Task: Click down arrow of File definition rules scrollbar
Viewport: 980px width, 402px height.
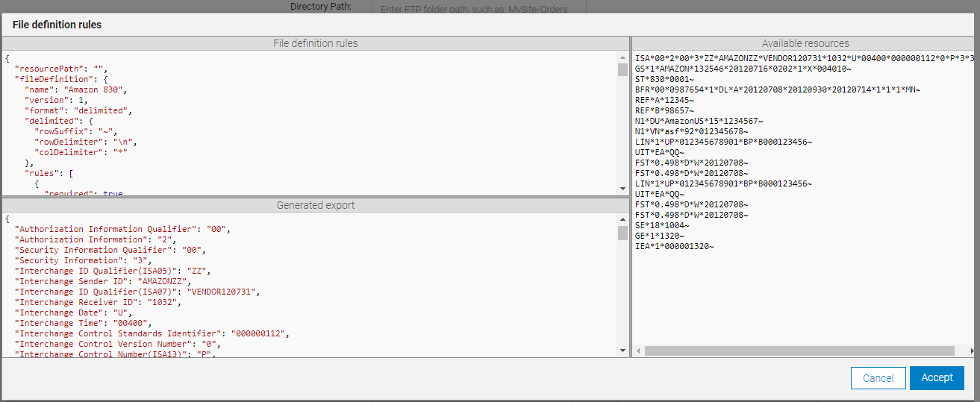Action: point(622,189)
